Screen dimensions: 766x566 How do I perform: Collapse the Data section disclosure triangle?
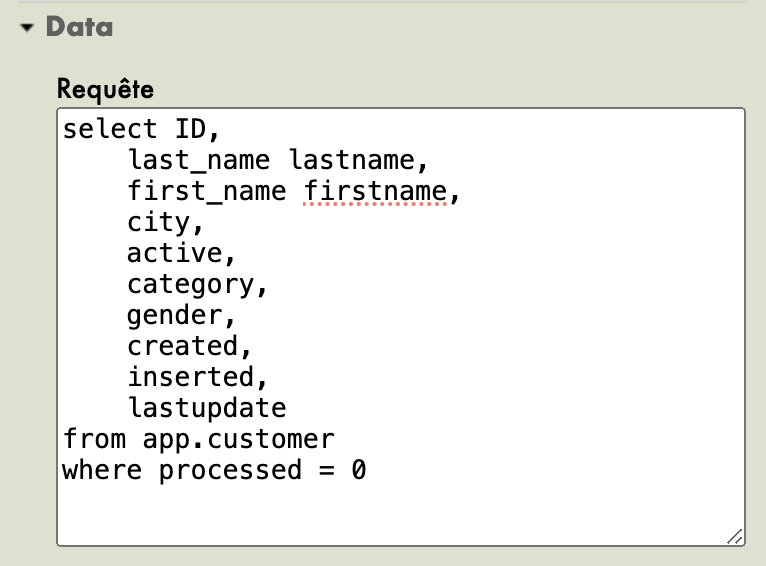[27, 28]
